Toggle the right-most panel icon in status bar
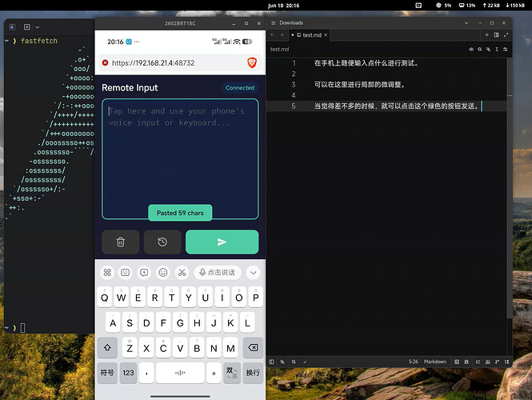Screen dimensions: 532x400 pos(506,362)
